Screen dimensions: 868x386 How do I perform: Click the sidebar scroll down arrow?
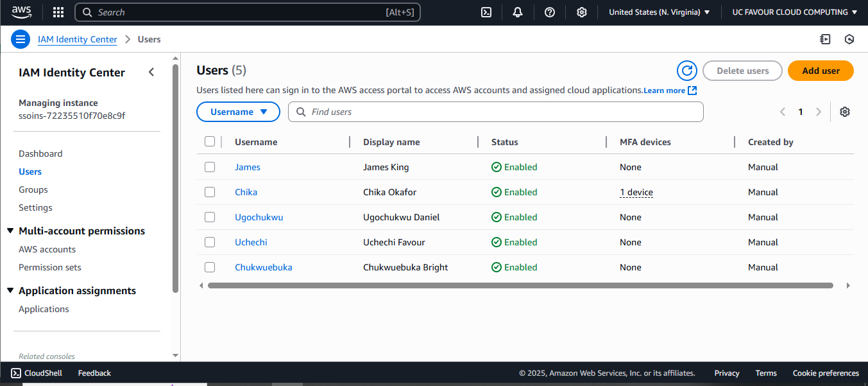pyautogui.click(x=176, y=355)
